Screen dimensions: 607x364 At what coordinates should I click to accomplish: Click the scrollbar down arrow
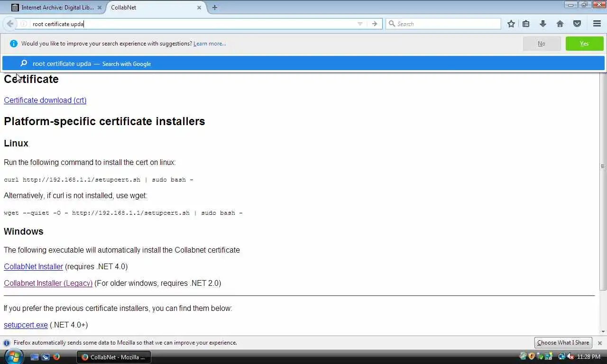(x=603, y=332)
